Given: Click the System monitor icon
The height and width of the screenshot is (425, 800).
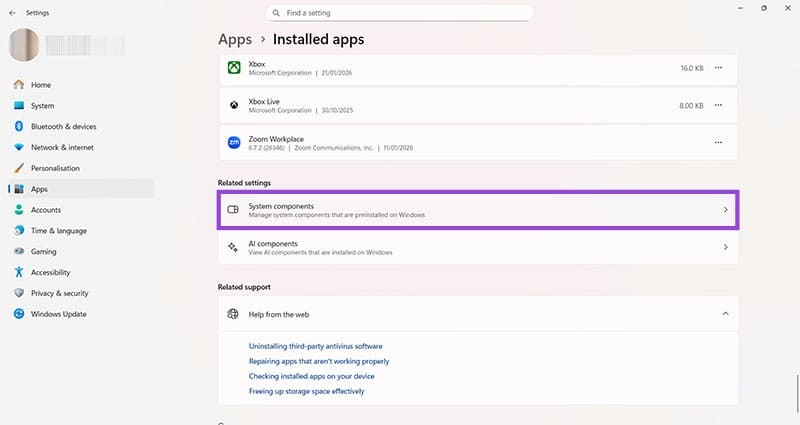Looking at the screenshot, I should point(19,106).
